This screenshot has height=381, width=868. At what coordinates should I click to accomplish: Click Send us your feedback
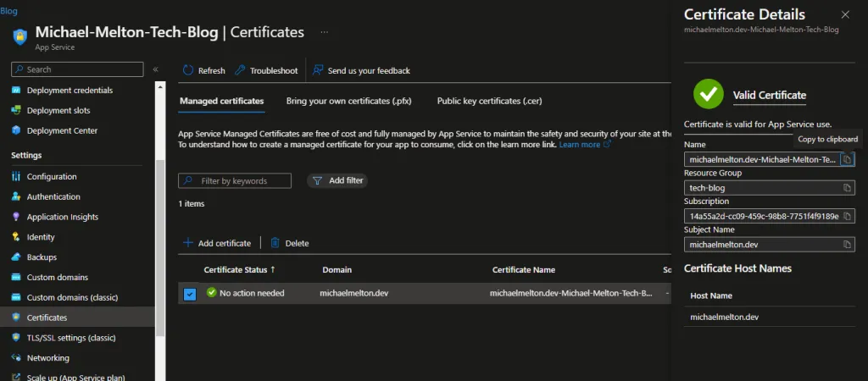361,70
